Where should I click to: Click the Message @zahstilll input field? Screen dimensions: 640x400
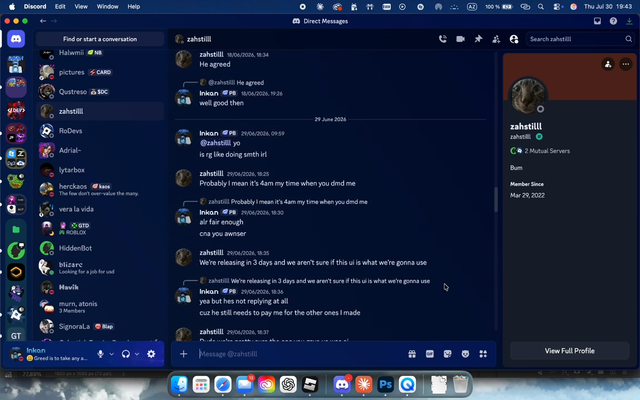click(300, 354)
